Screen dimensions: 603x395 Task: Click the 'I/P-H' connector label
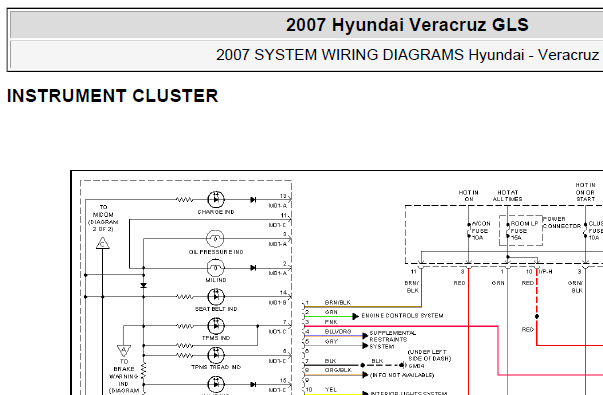click(x=545, y=272)
